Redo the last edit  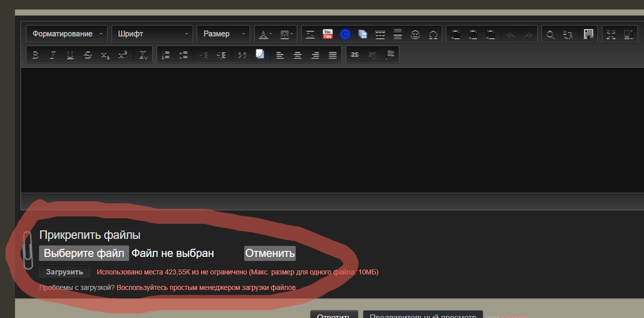tap(528, 35)
